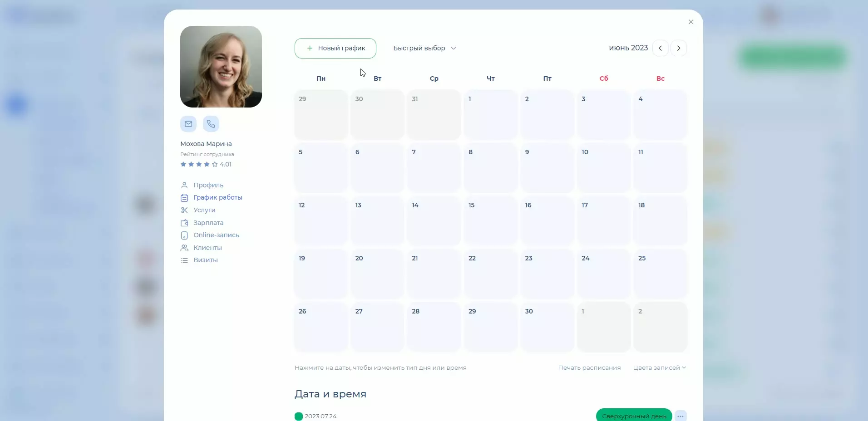Go to next month with right arrow
This screenshot has height=421, width=868.
[679, 48]
